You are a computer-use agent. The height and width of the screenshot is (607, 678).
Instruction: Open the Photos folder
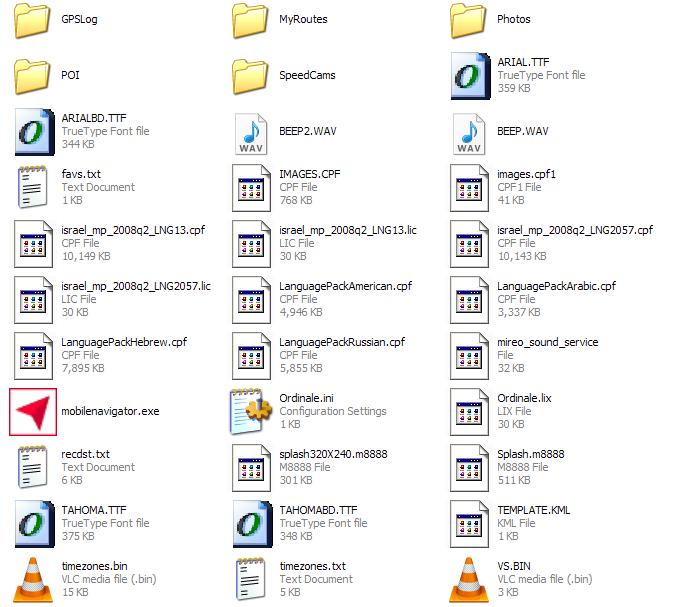point(469,19)
